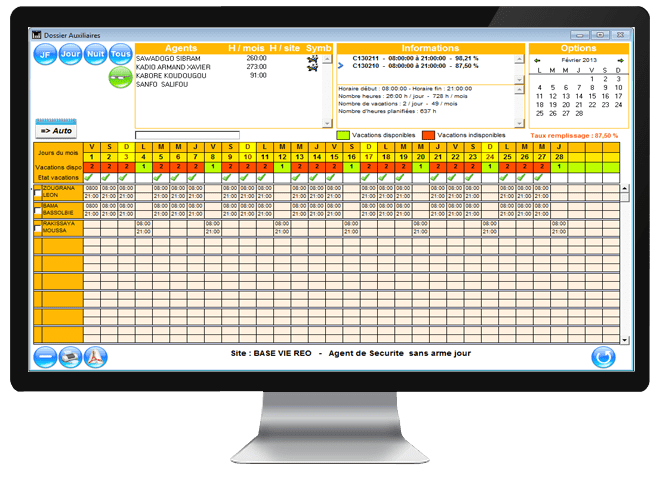Click green checkmark under day 1
The height and width of the screenshot is (481, 661).
[89, 177]
